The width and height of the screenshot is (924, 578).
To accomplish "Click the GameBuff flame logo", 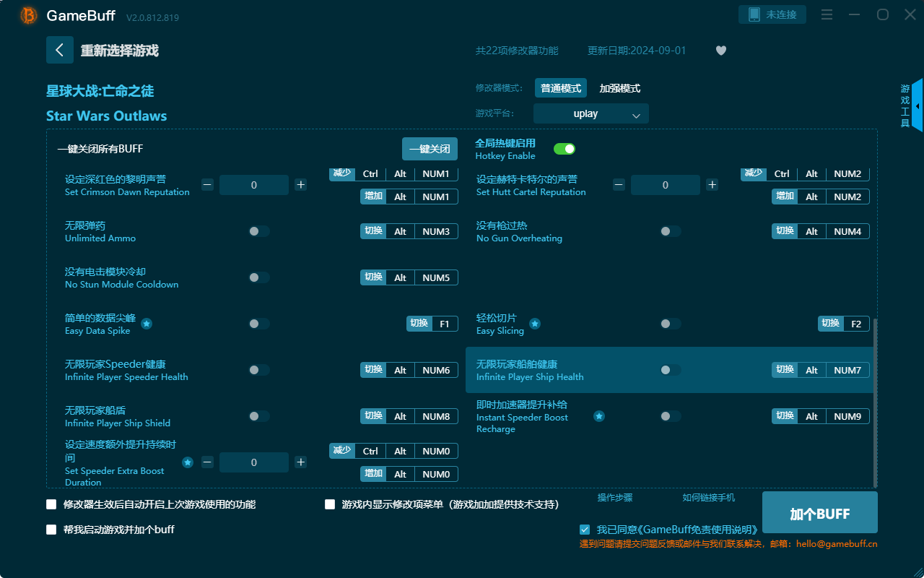I will point(27,15).
